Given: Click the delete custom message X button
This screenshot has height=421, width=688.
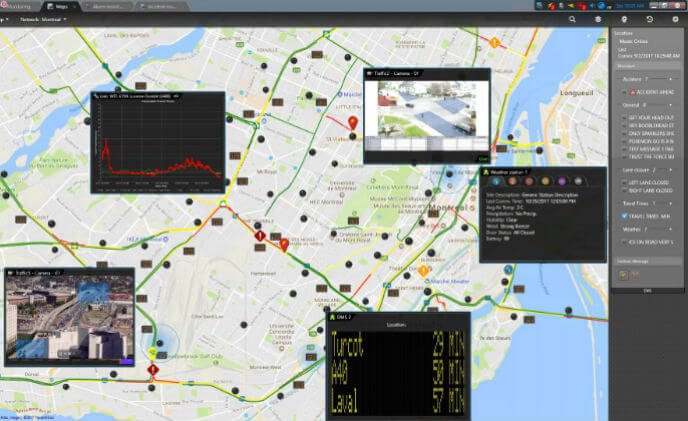Looking at the screenshot, I should pos(635,275).
